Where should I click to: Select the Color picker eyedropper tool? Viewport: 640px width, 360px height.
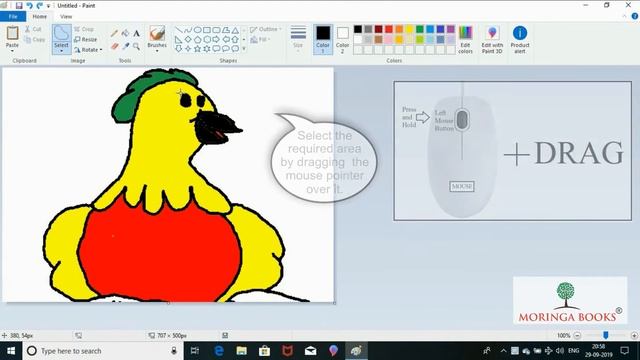click(125, 46)
